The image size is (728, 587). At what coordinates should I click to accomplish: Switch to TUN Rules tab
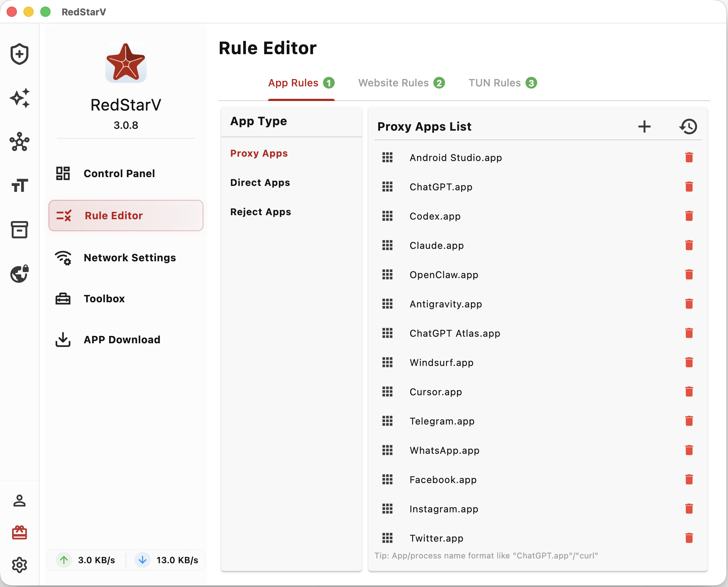click(x=503, y=83)
